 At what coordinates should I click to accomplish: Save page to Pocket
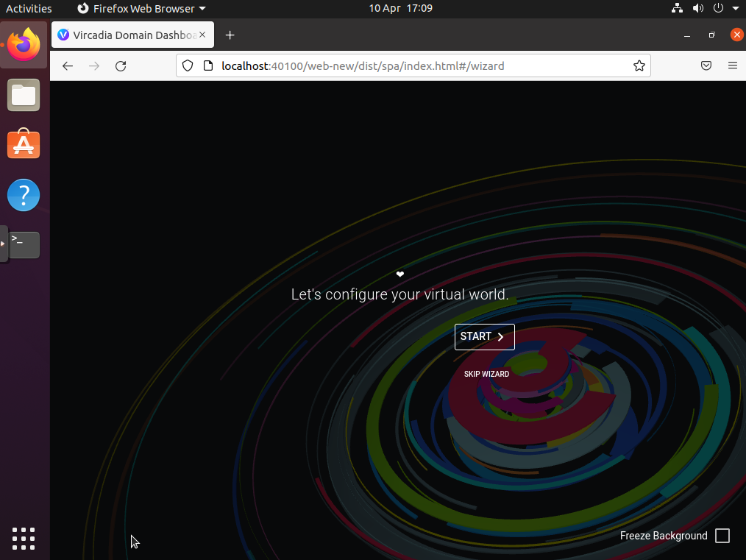tap(706, 65)
